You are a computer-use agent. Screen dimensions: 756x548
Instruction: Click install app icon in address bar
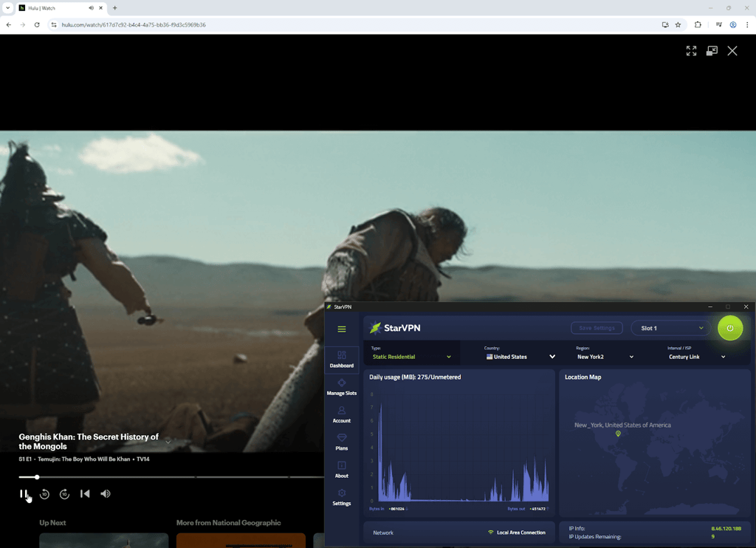(x=665, y=24)
